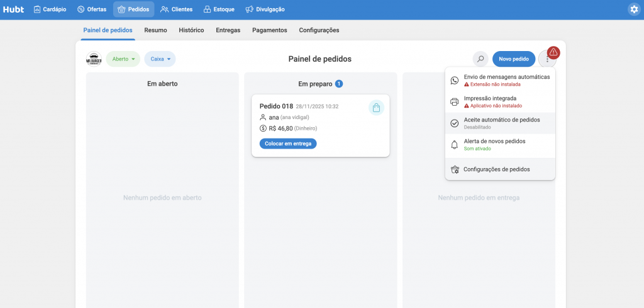Open the Estoque navigation item

click(219, 9)
